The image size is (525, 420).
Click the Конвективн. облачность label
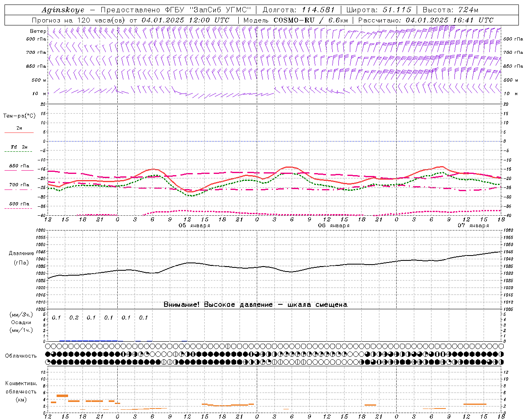[21, 391]
